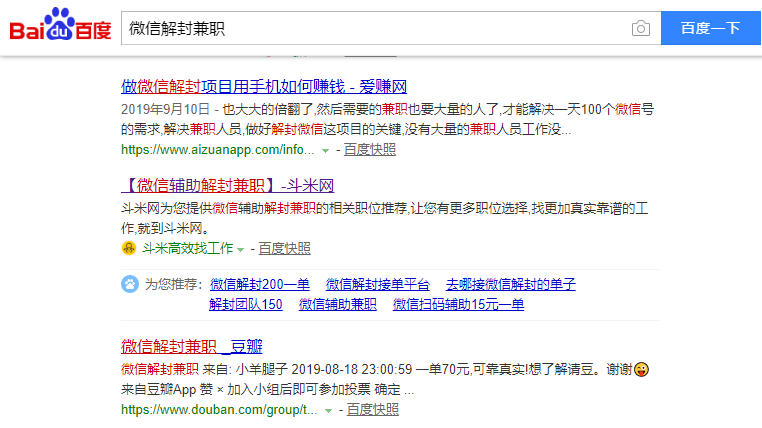This screenshot has height=428, width=762.
Task: Click the Baidu paw recommendation icon
Action: [x=130, y=284]
